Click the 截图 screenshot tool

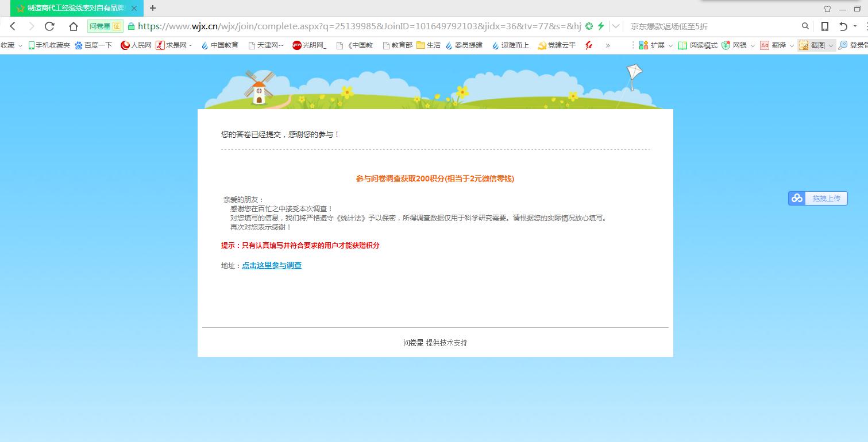812,45
